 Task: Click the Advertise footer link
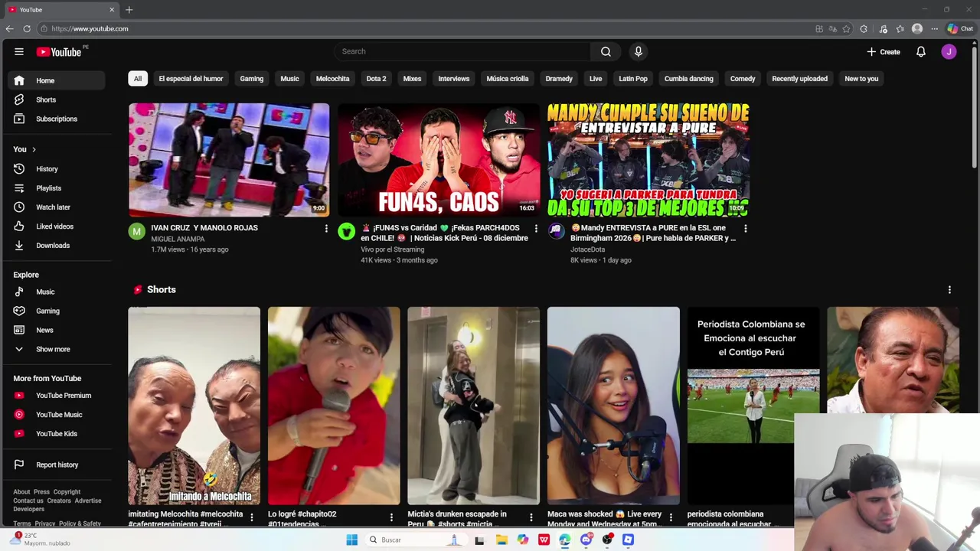88,500
